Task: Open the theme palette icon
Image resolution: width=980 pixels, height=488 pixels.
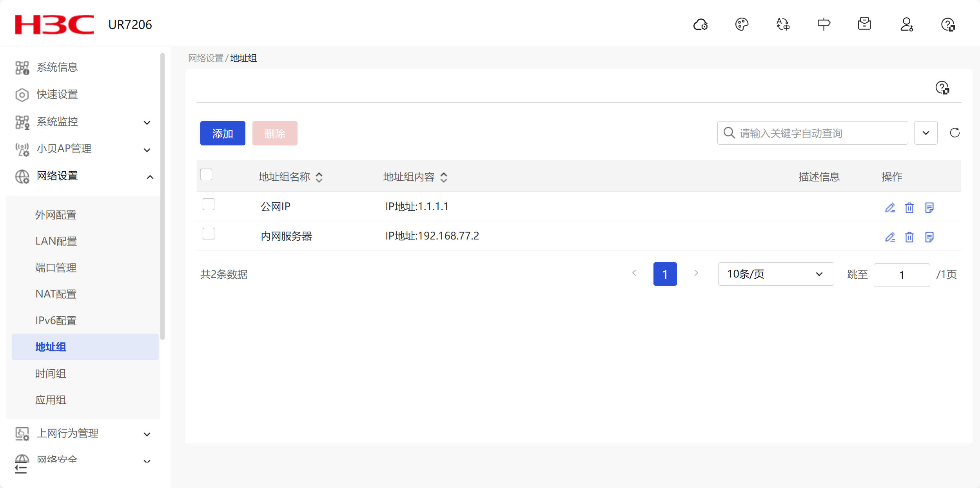Action: click(x=742, y=25)
